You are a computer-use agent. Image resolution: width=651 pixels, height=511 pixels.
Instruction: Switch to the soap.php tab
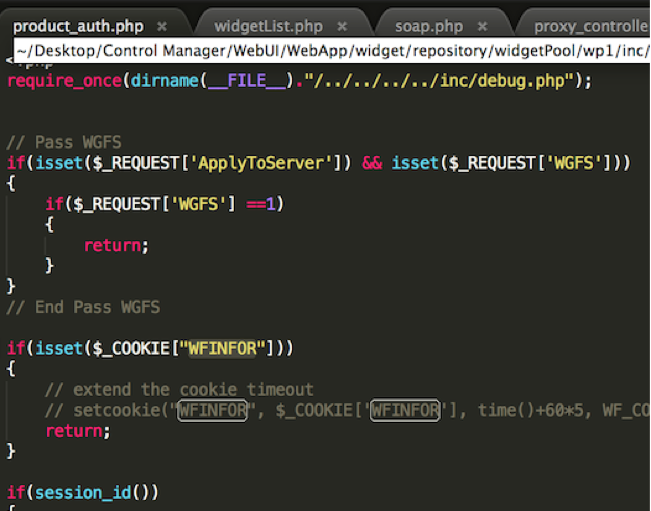(x=428, y=26)
